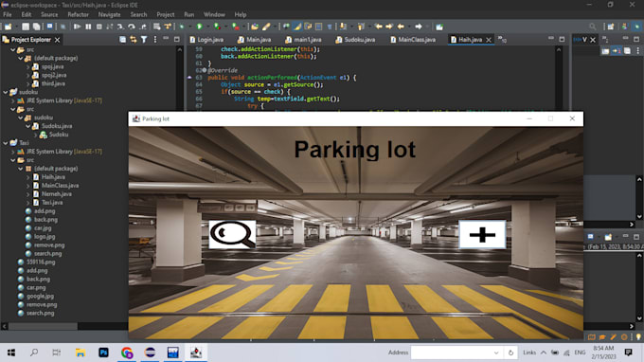Switch to the Login.java editor tab

(207, 40)
